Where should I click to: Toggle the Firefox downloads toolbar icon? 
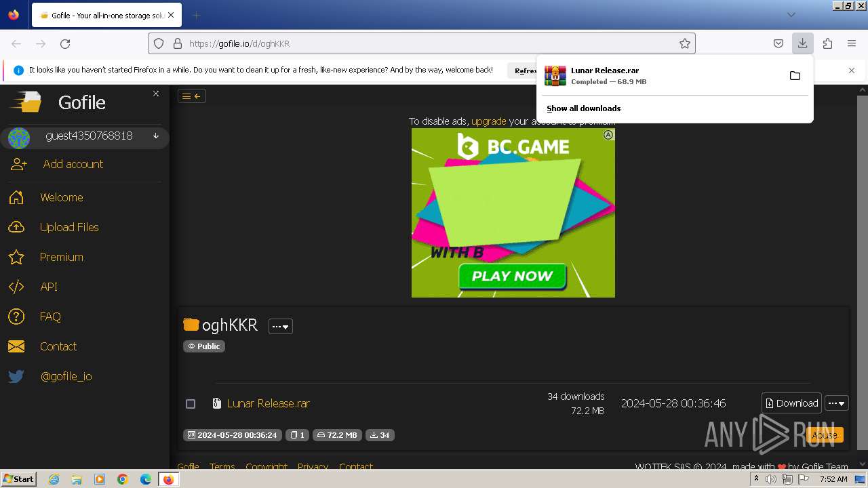pyautogui.click(x=802, y=43)
